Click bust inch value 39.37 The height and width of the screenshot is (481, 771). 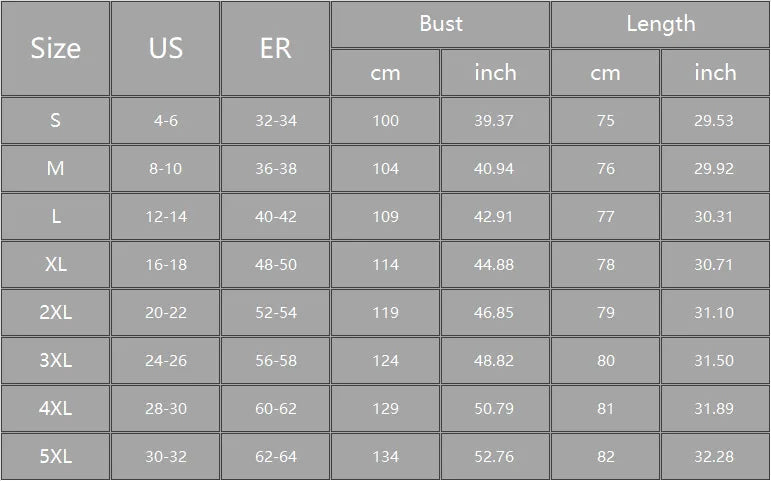(x=495, y=120)
